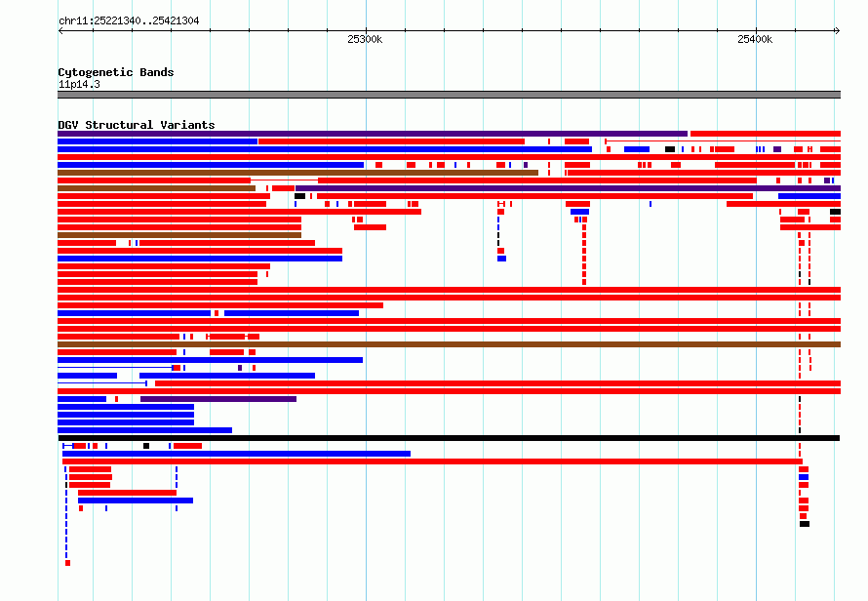This screenshot has height=601, width=868.
Task: Click the right arrowhead of the ruler
Action: (x=837, y=31)
